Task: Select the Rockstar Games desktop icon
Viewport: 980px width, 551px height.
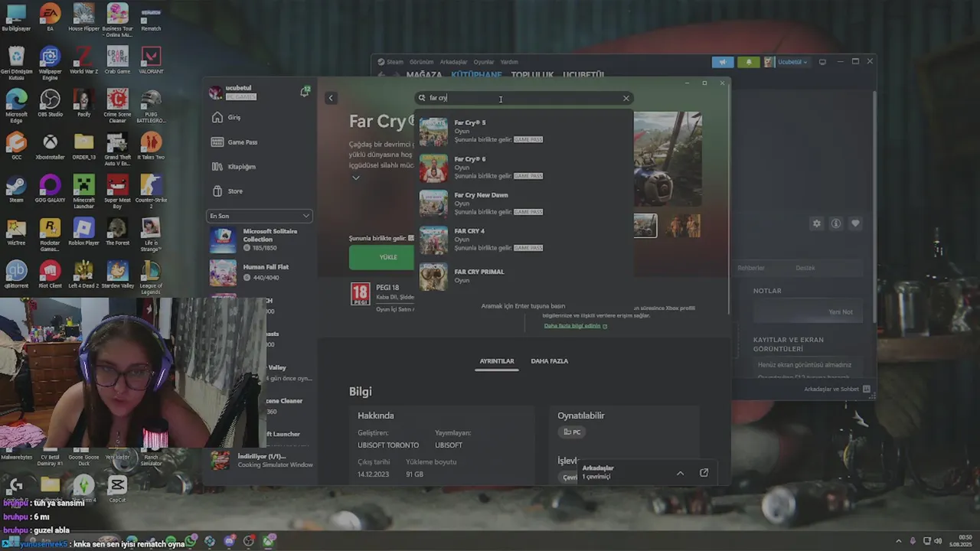Action: point(50,235)
